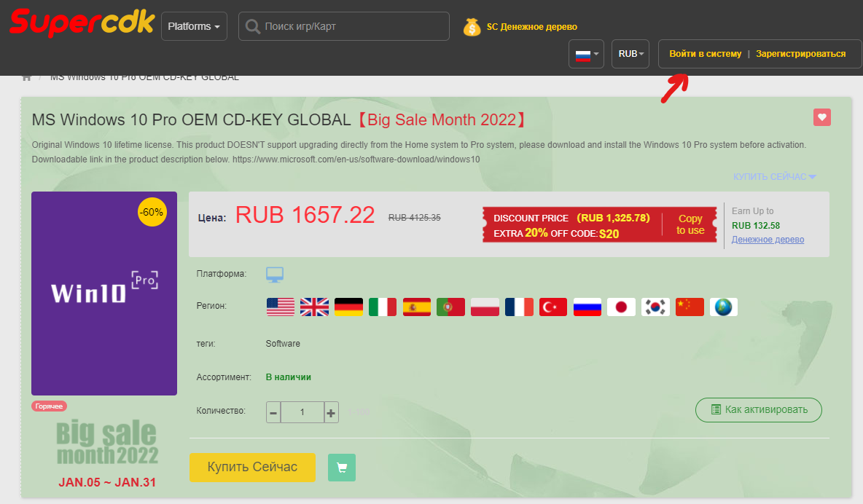Select the United Kingdom flag region
Viewport: 863px width, 504px height.
(314, 307)
